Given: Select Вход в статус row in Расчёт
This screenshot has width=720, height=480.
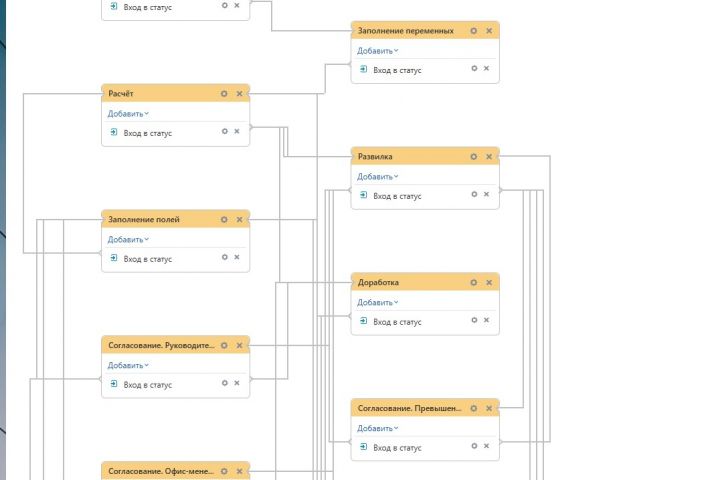Looking at the screenshot, I should pos(148,133).
